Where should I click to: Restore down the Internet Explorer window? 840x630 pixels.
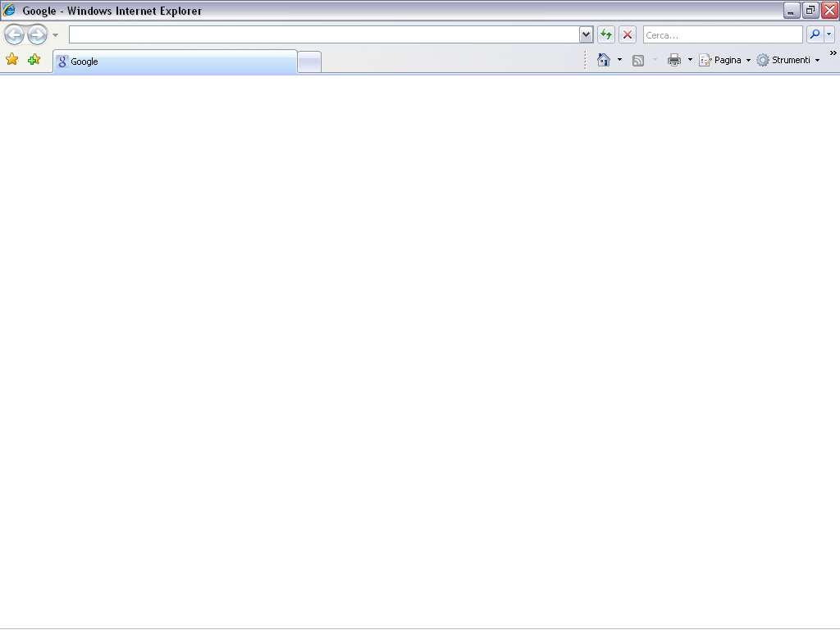coord(810,10)
